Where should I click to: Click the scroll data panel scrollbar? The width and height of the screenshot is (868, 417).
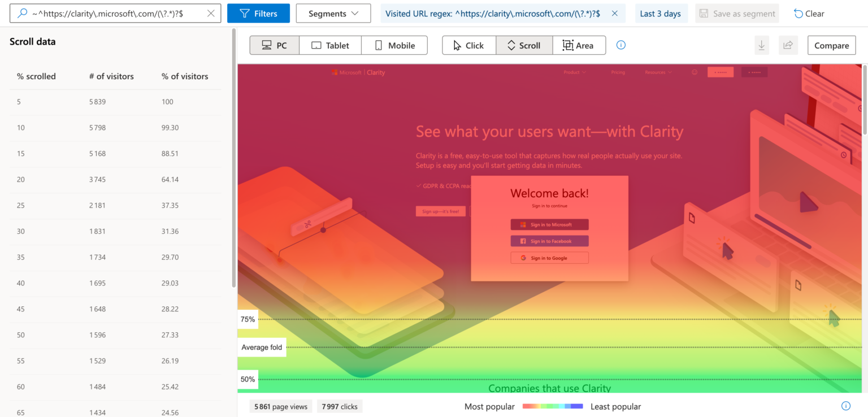pyautogui.click(x=234, y=158)
